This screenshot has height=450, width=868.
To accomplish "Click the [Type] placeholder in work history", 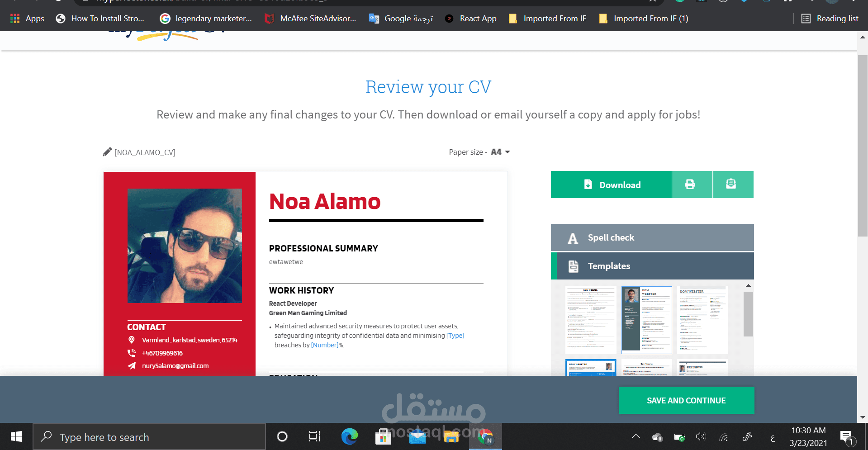I will (455, 336).
